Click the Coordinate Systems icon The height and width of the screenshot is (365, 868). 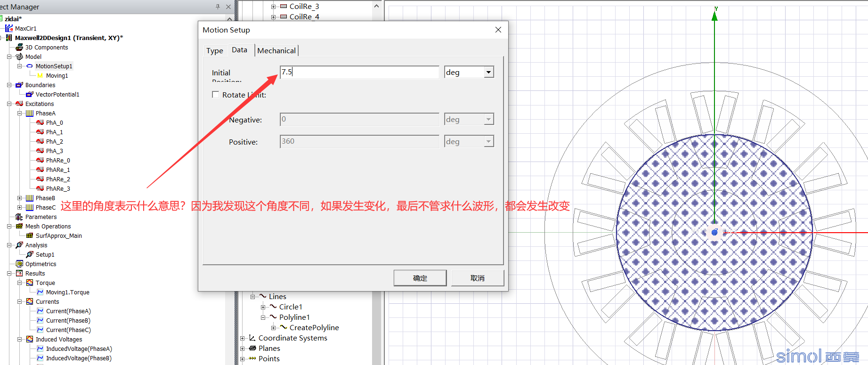[x=252, y=338]
